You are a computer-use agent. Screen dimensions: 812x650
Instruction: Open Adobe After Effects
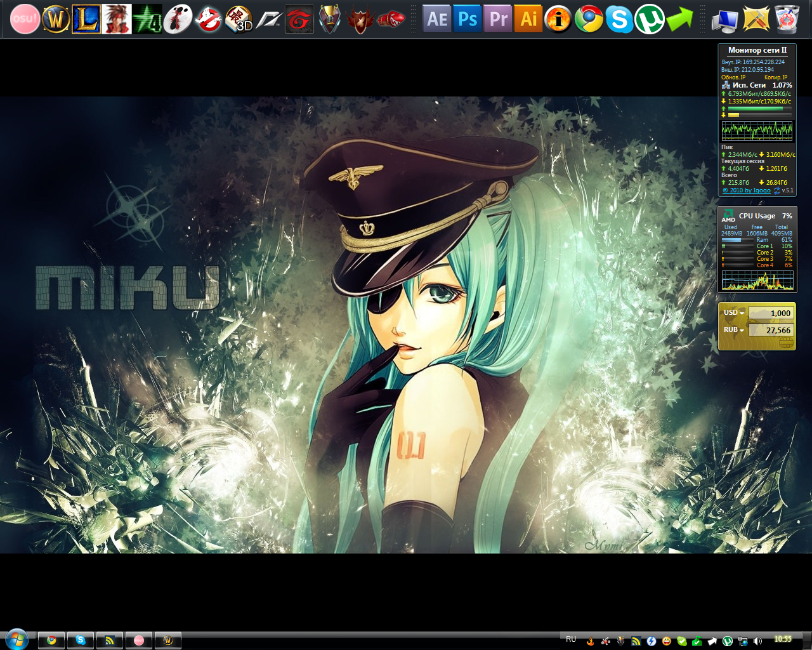coord(436,19)
